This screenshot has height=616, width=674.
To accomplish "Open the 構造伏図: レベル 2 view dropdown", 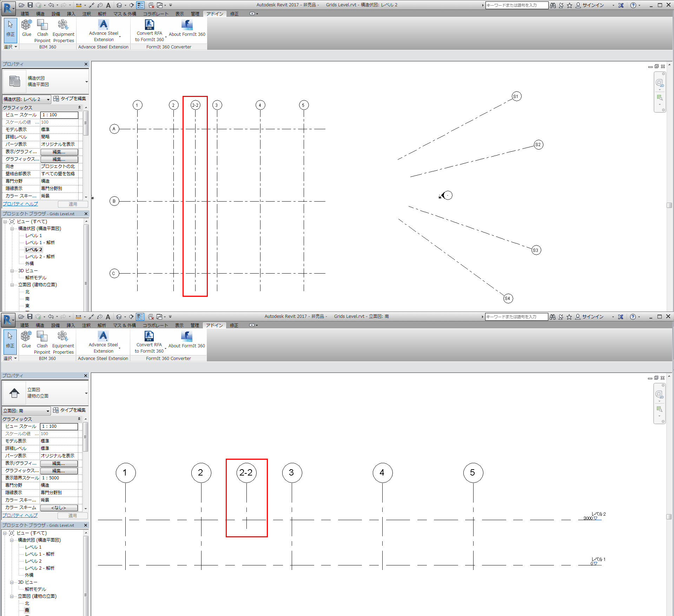I will point(48,99).
